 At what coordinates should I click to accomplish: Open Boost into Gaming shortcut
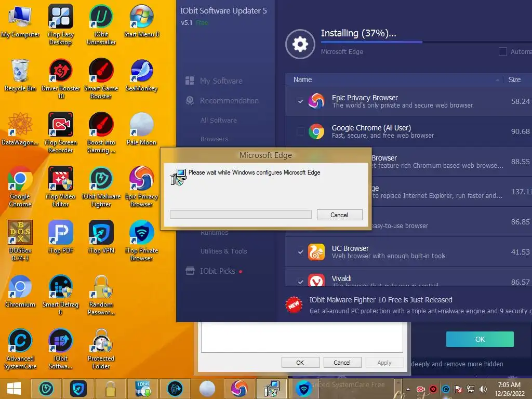click(101, 132)
